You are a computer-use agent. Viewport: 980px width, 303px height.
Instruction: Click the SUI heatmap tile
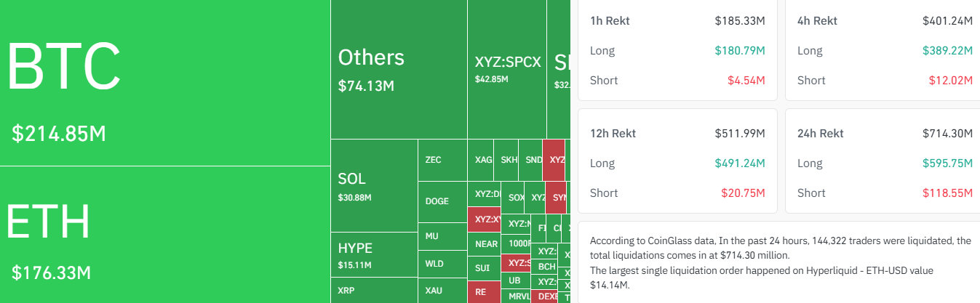484,268
